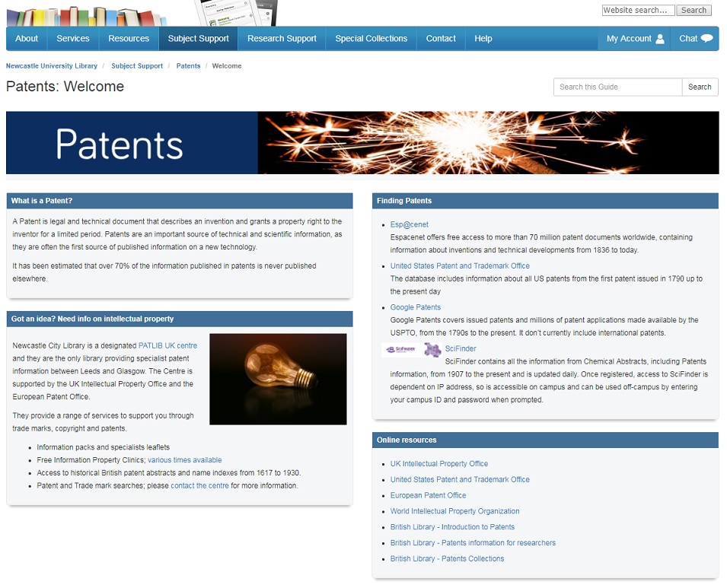The image size is (727, 588).
Task: Follow the PATLIB UK centre link
Action: tap(167, 345)
